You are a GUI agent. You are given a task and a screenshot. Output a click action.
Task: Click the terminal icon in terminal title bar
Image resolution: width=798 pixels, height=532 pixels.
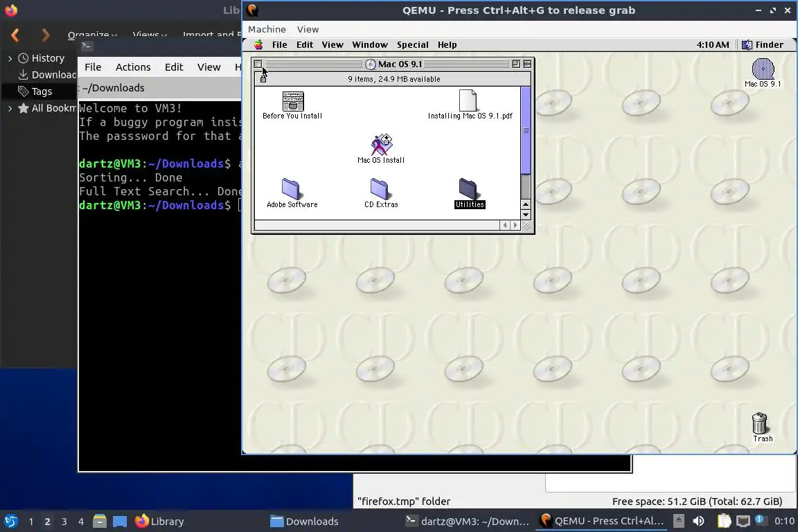click(87, 46)
